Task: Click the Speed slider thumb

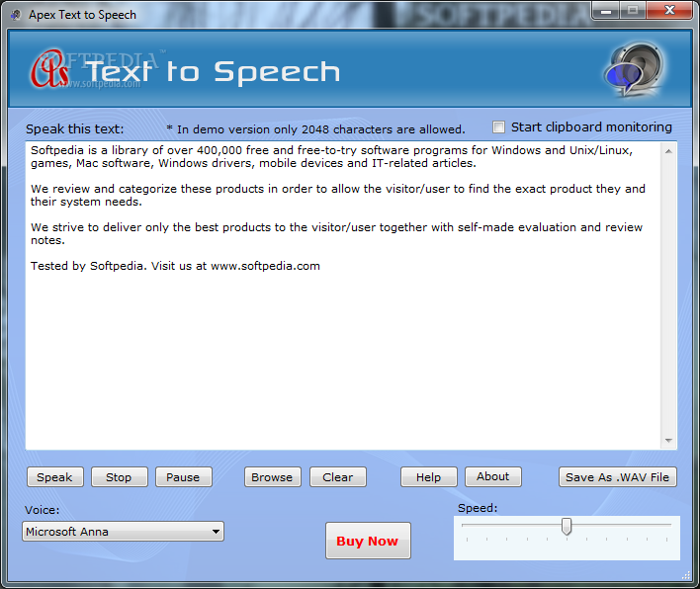Action: tap(567, 526)
